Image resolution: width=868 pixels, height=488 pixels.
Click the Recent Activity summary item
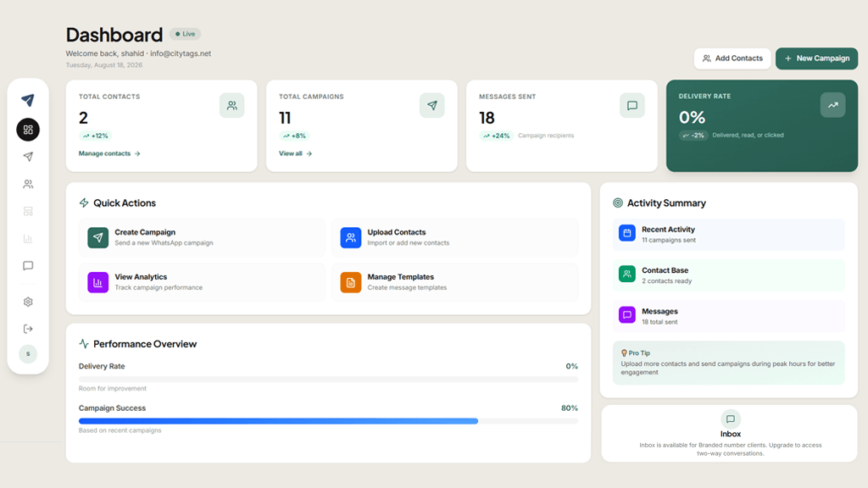coord(728,235)
